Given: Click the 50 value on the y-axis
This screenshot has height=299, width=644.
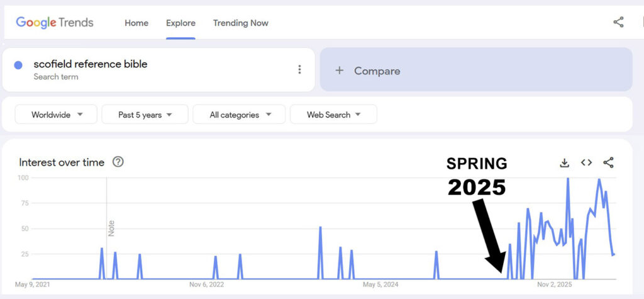Looking at the screenshot, I should 24,228.
